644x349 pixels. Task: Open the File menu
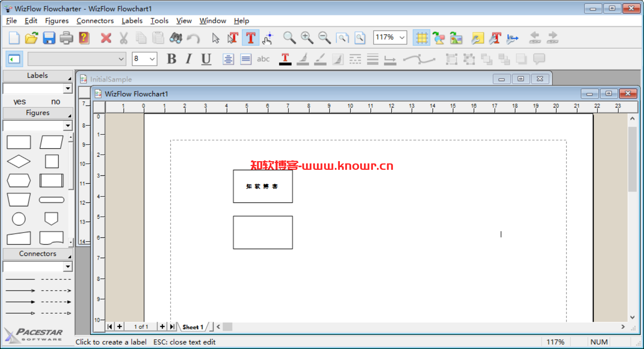(12, 21)
